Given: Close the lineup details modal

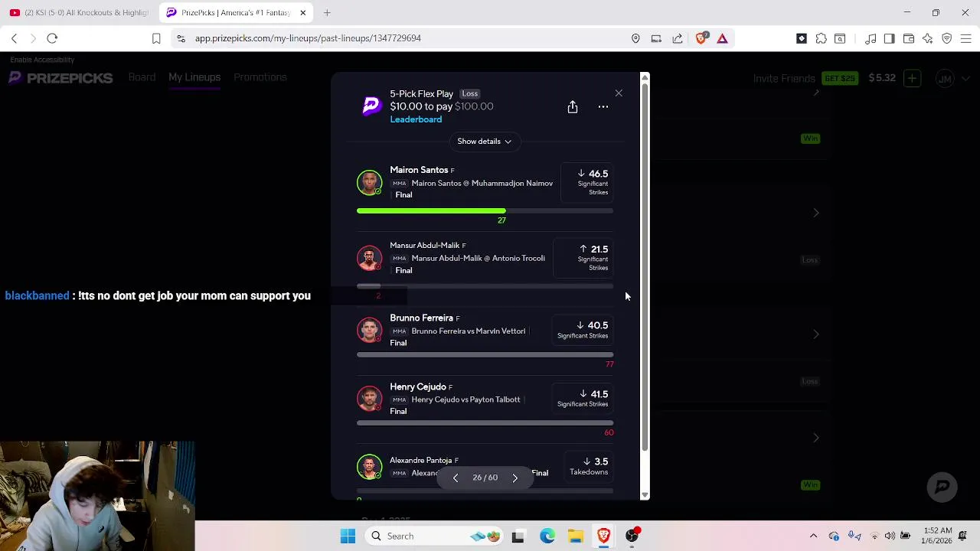Looking at the screenshot, I should pyautogui.click(x=619, y=93).
